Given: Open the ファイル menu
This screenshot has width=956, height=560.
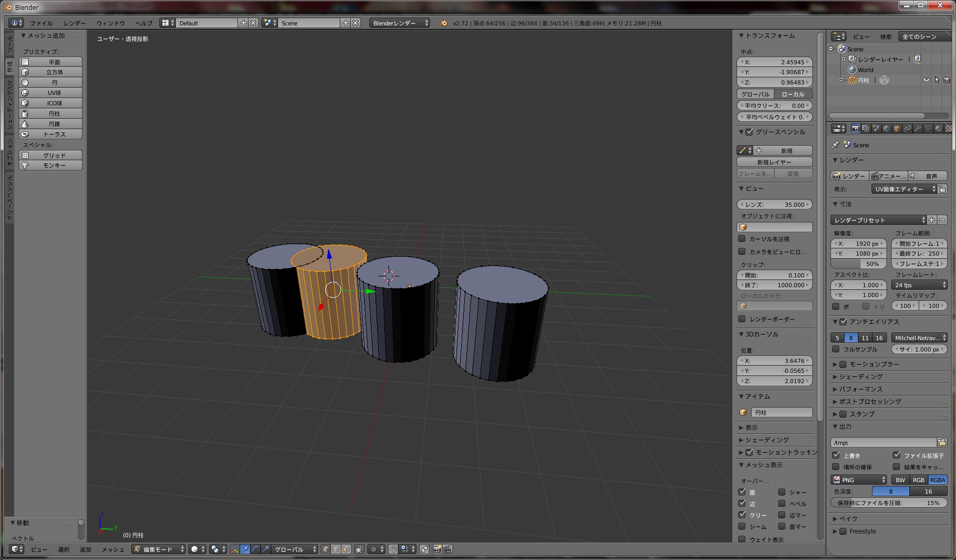Looking at the screenshot, I should point(41,23).
